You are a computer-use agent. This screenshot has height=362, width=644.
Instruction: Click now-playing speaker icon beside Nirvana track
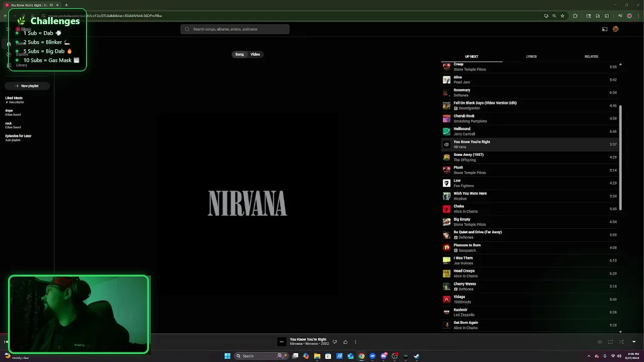click(x=446, y=144)
